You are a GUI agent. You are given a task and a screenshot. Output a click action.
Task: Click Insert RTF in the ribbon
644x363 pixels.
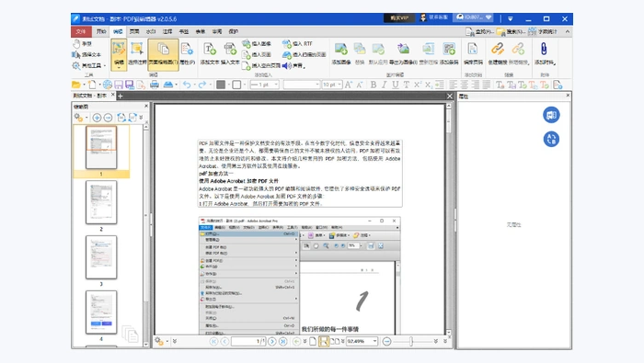click(x=298, y=43)
